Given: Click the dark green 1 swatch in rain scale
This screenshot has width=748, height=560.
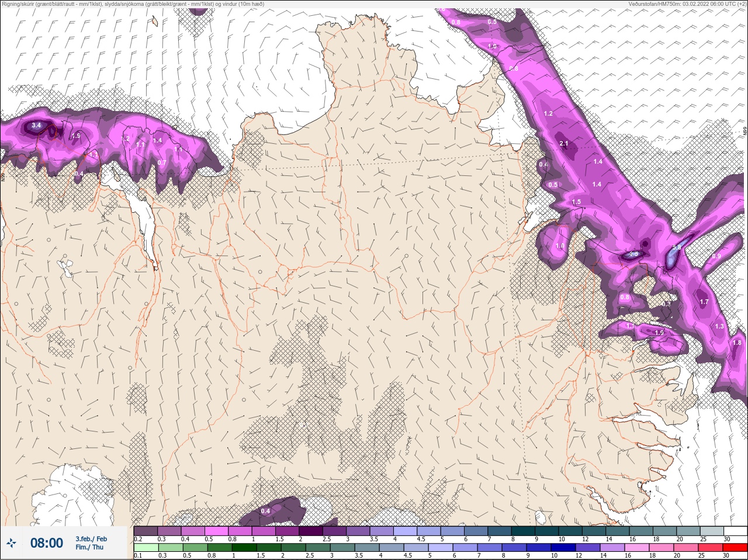Looking at the screenshot, I should (x=244, y=548).
